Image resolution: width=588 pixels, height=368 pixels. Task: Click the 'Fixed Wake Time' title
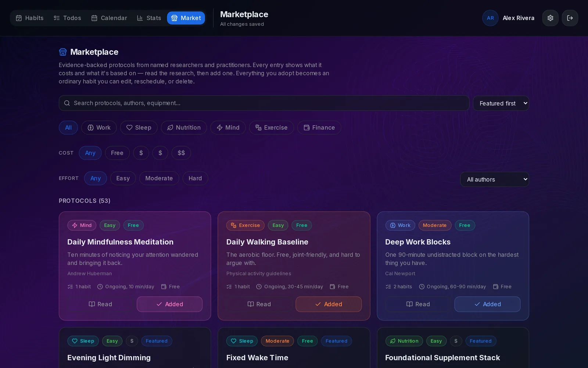[x=257, y=358]
